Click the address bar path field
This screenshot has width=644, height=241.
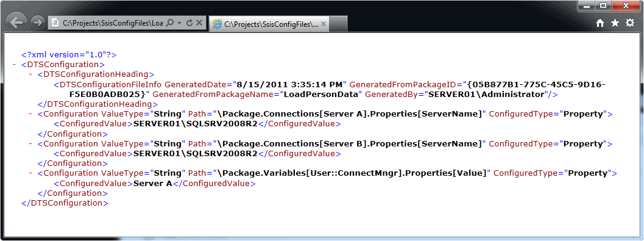point(113,23)
